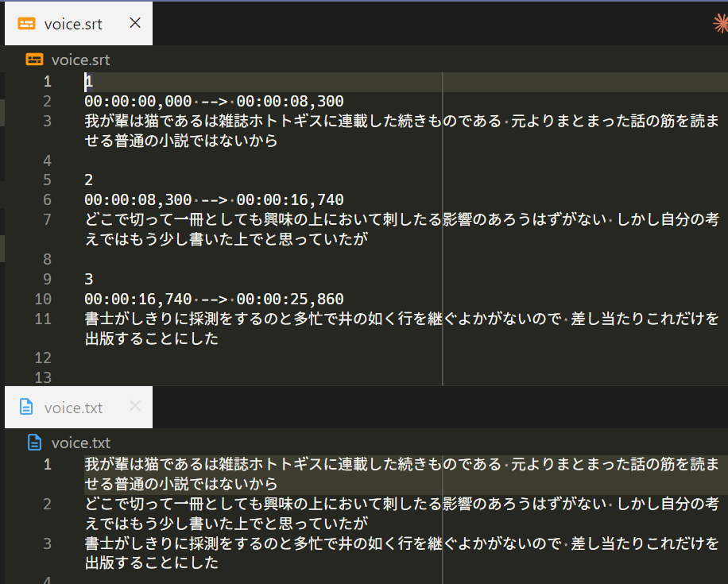Image resolution: width=728 pixels, height=584 pixels.
Task: Open the voice.srt breadcrumb label
Action: pyautogui.click(x=80, y=60)
